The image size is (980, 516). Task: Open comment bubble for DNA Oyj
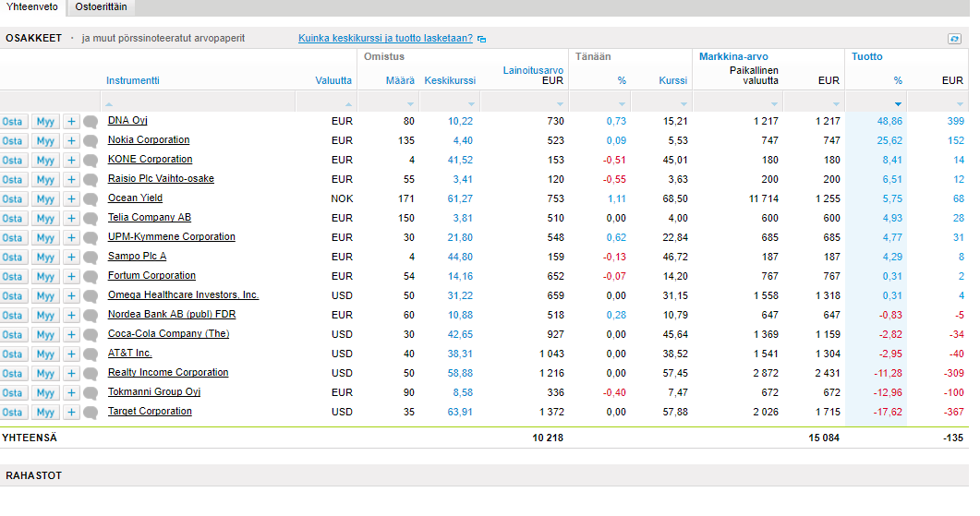coord(91,122)
